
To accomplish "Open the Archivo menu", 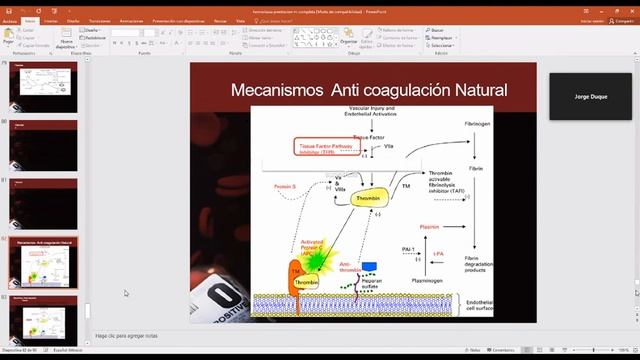I will pyautogui.click(x=10, y=21).
